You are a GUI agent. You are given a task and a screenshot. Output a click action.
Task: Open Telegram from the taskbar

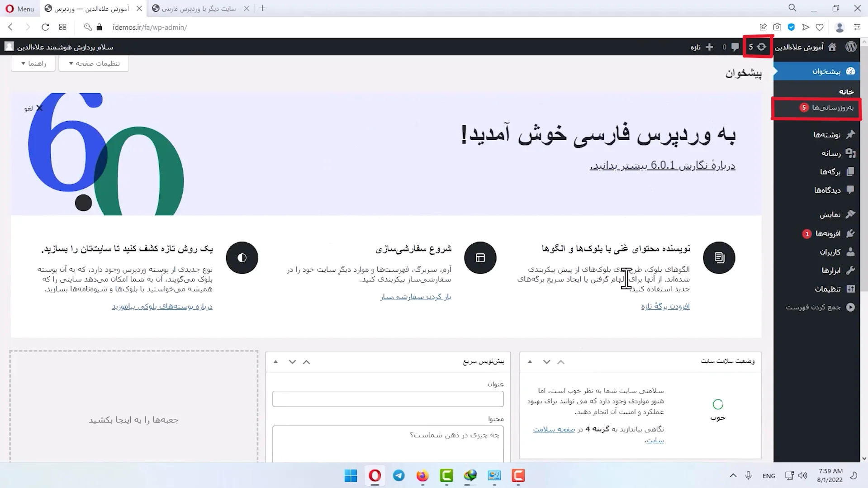tap(398, 476)
